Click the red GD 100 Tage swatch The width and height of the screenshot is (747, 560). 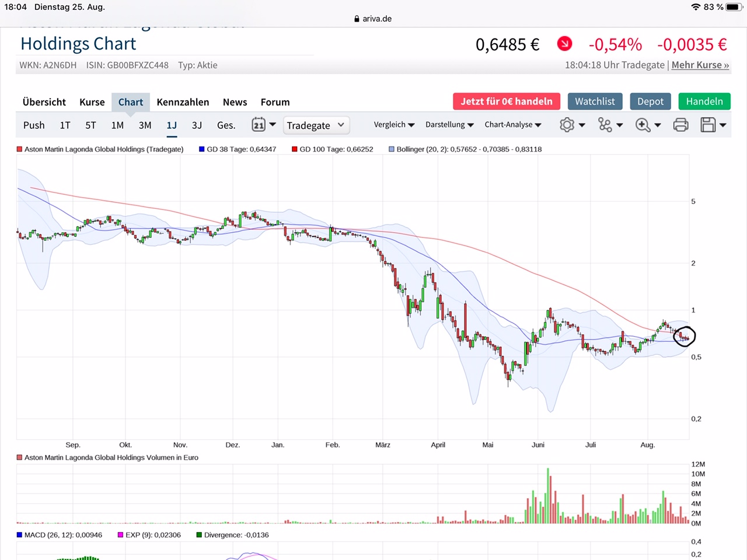295,149
